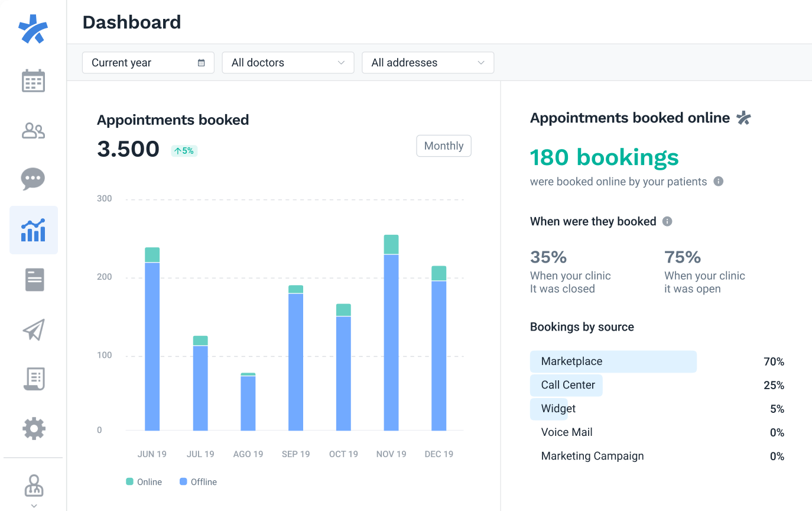Viewport: 812px width, 511px height.
Task: Open the document notes sidebar icon
Action: (34, 279)
